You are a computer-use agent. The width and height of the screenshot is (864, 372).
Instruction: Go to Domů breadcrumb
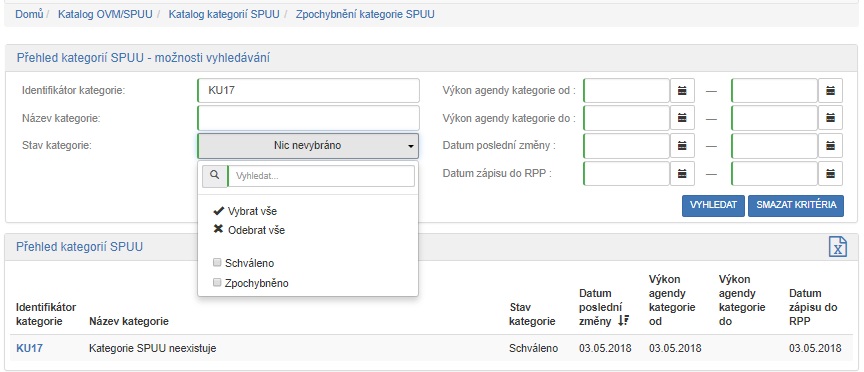click(x=29, y=14)
